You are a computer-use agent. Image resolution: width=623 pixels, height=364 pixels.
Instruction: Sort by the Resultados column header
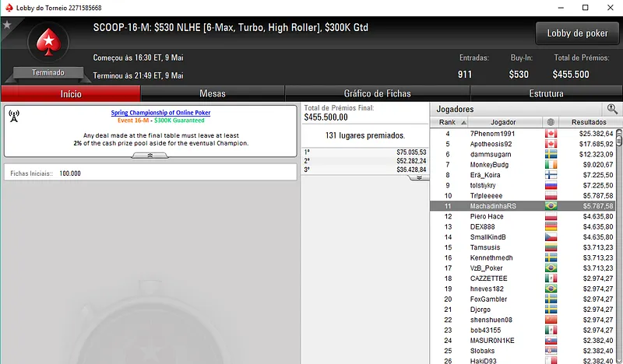pyautogui.click(x=589, y=122)
